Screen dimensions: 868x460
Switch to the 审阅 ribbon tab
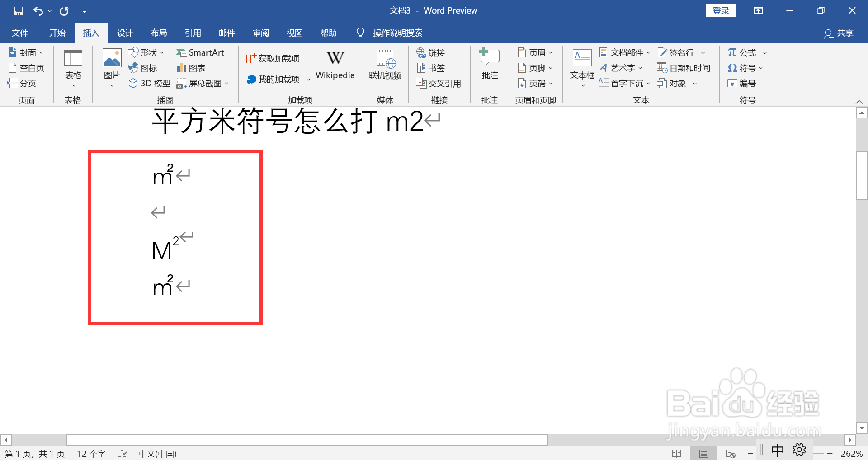(x=260, y=33)
